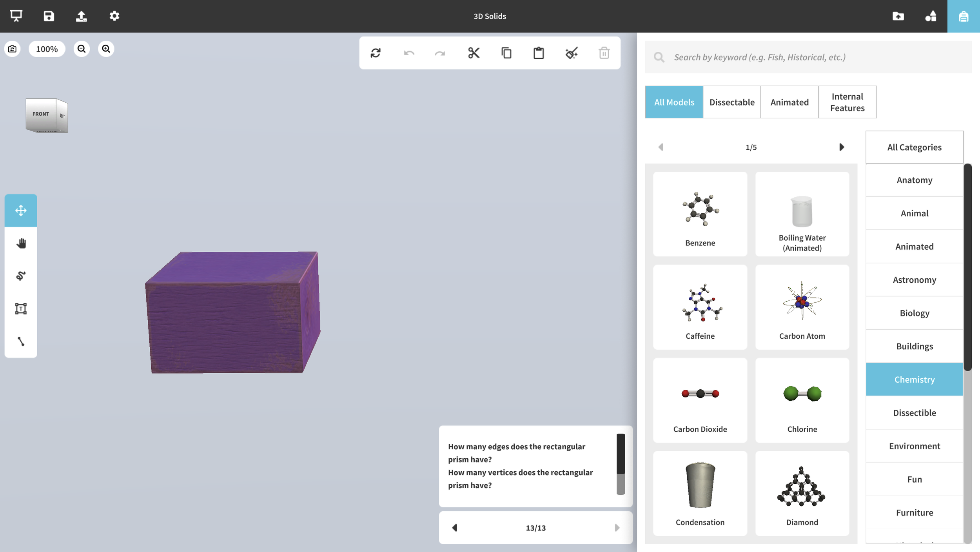Select the backpack model library icon
Viewport: 980px width, 552px height.
[x=964, y=16]
